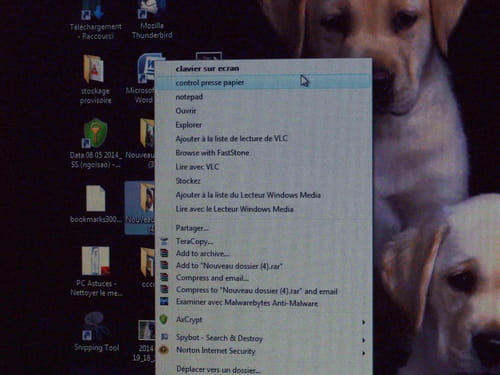Click the Norton Internet Security round icon
500x375 pixels.
pos(164,350)
